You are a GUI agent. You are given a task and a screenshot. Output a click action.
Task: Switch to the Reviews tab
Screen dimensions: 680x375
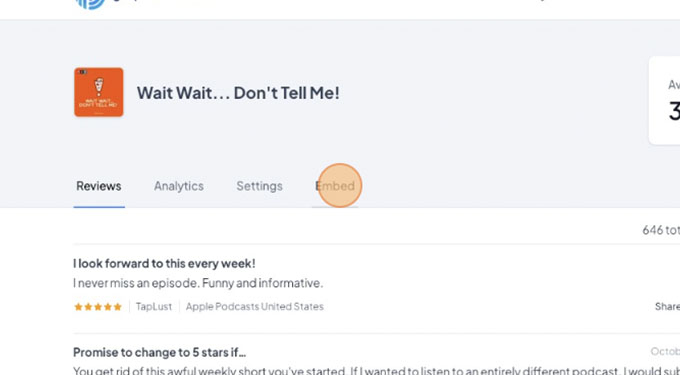(x=99, y=186)
